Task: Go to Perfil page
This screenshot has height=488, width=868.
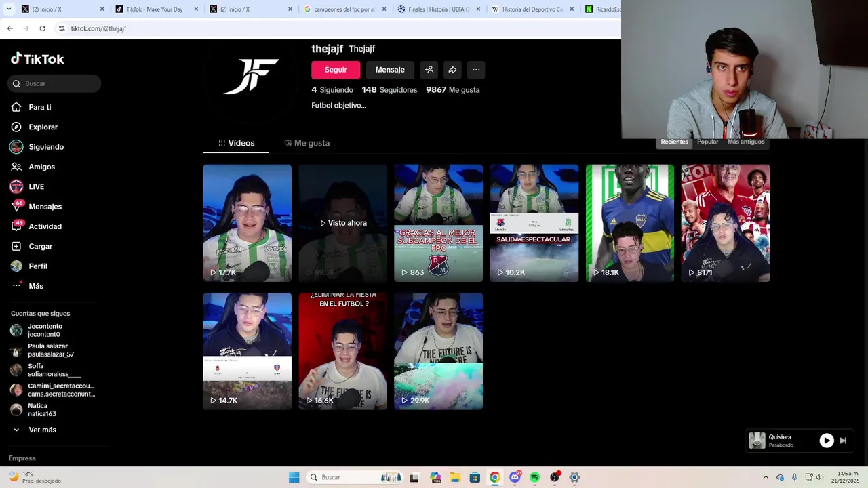Action: [29, 266]
